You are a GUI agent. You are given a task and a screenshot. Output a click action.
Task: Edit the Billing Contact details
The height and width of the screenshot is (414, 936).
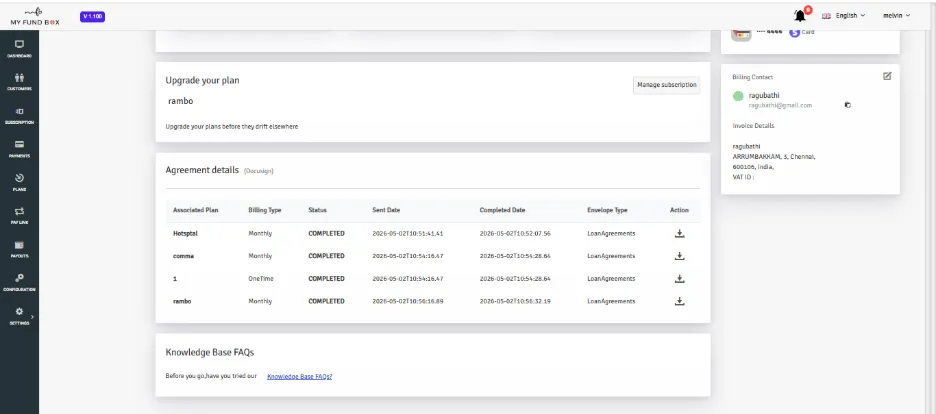point(887,76)
